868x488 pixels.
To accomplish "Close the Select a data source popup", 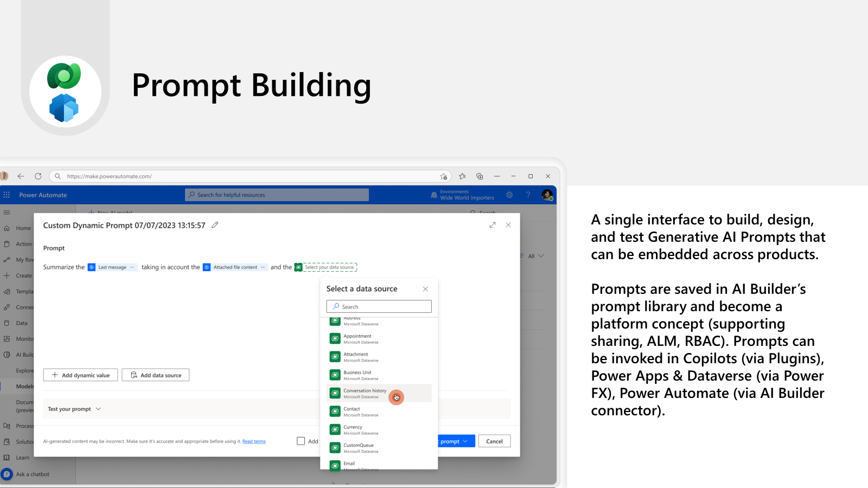I will (x=425, y=289).
